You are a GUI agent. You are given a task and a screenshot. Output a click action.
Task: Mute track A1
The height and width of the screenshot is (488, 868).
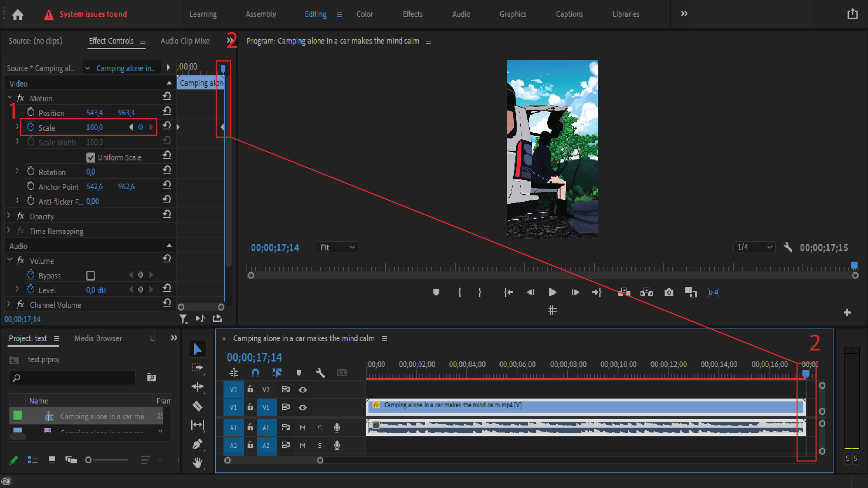pyautogui.click(x=303, y=428)
